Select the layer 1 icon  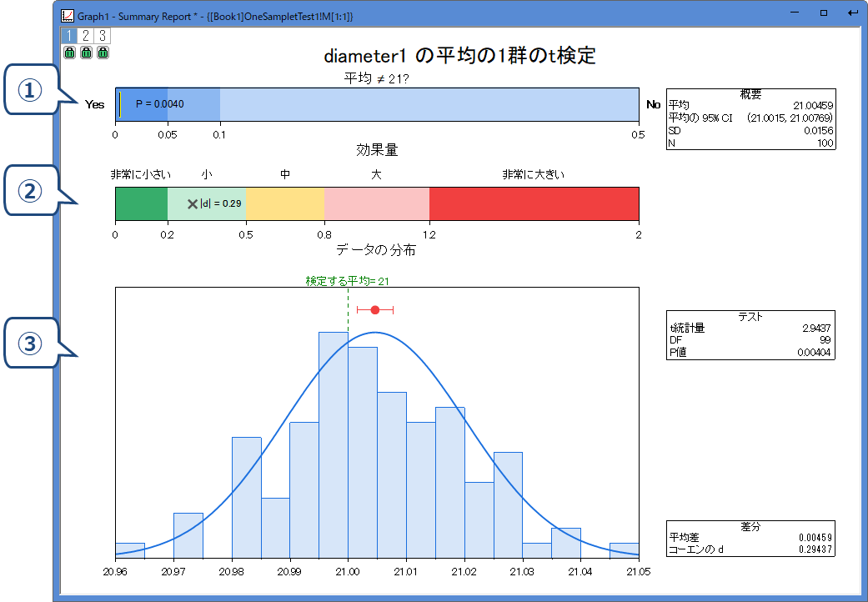pos(70,36)
